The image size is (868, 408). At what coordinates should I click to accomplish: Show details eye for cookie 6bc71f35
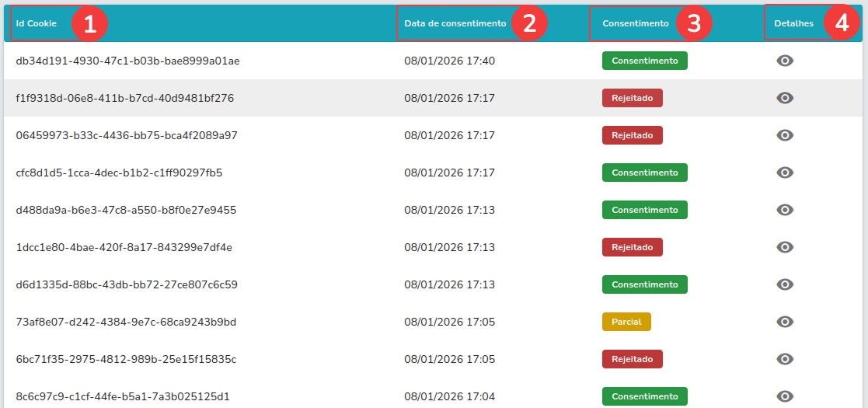click(785, 359)
